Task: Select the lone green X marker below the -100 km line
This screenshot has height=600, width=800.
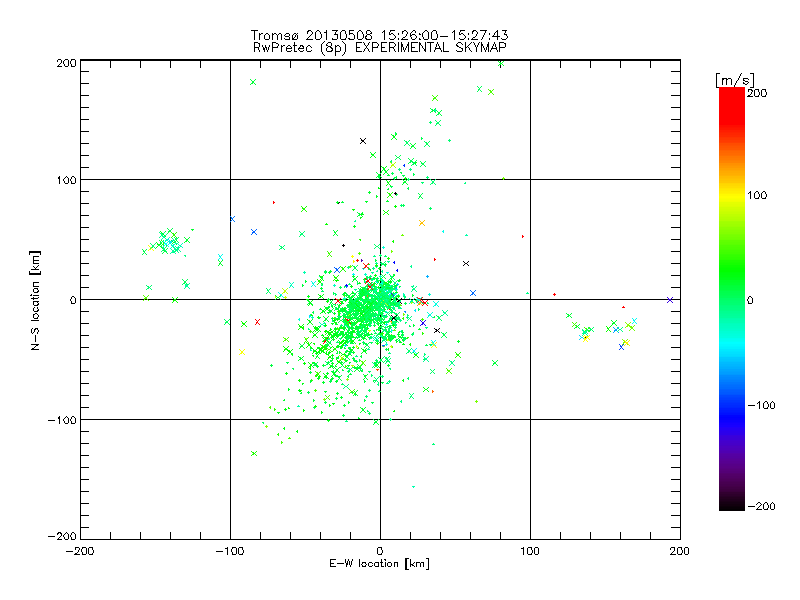Action: 254,454
